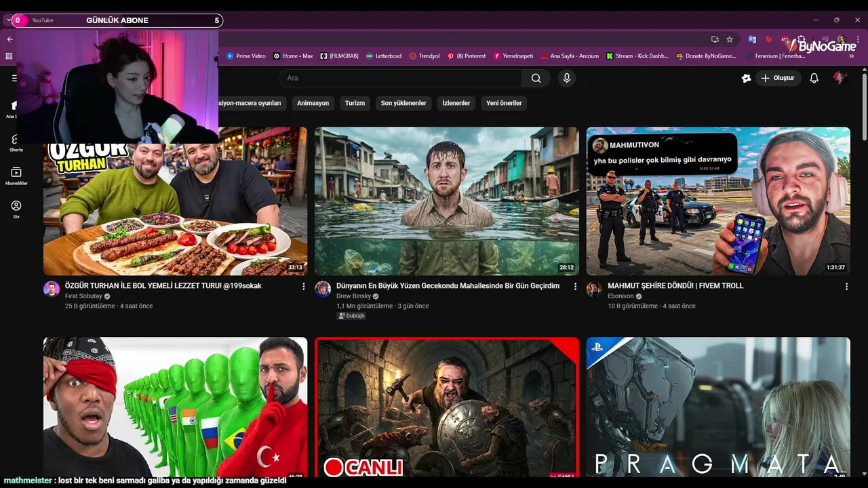The width and height of the screenshot is (868, 488).
Task: Select the Turizm filter chip
Action: (x=355, y=103)
